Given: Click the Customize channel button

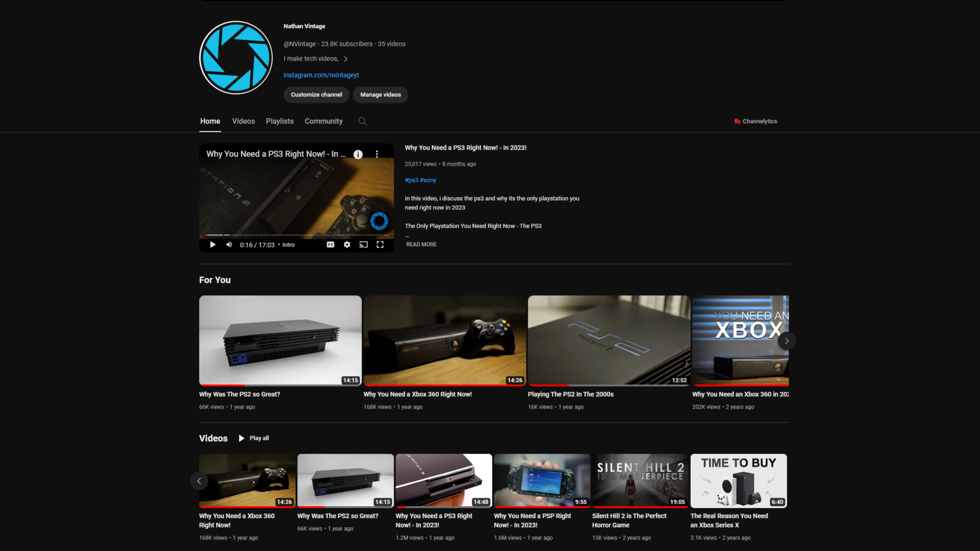Looking at the screenshot, I should (316, 95).
